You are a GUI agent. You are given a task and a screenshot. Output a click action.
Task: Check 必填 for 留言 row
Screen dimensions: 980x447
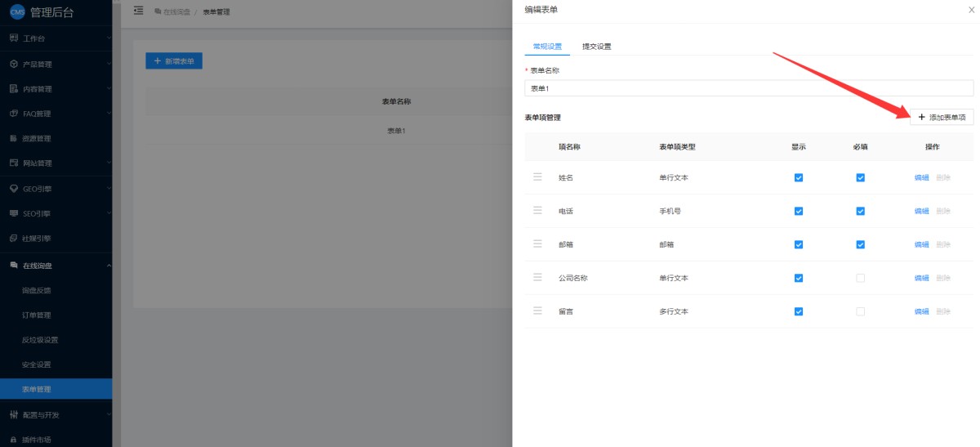(860, 311)
